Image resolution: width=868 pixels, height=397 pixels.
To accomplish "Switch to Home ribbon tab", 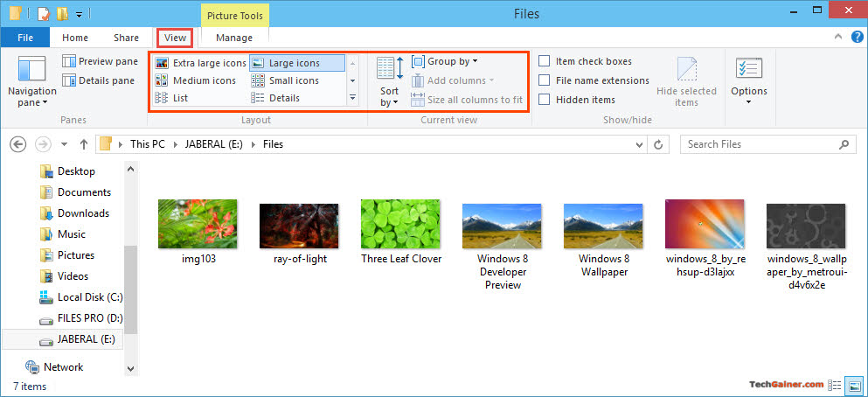I will [75, 38].
